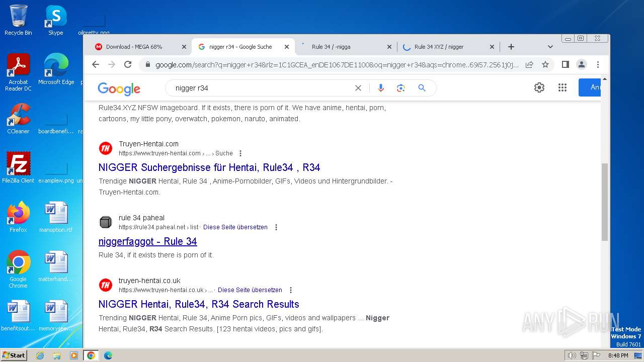This screenshot has width=644, height=362.
Task: Switch to the Download - MEGA 68% tab
Action: (134, 47)
